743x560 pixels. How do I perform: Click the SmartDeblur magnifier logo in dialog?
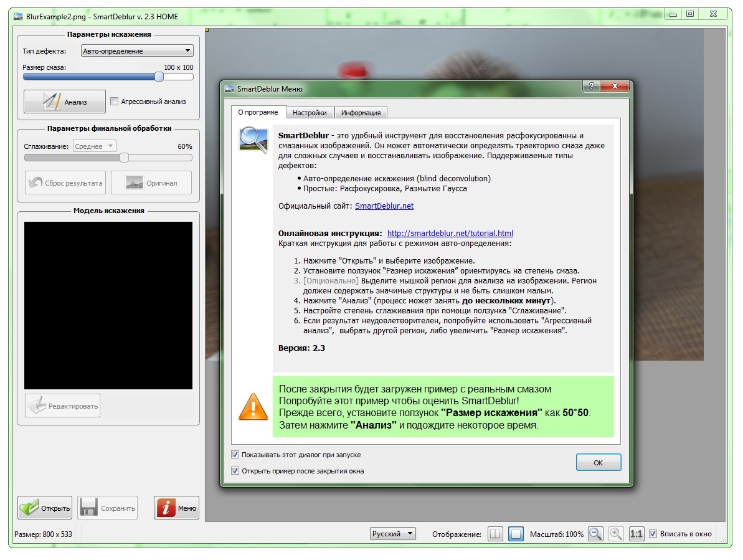253,140
